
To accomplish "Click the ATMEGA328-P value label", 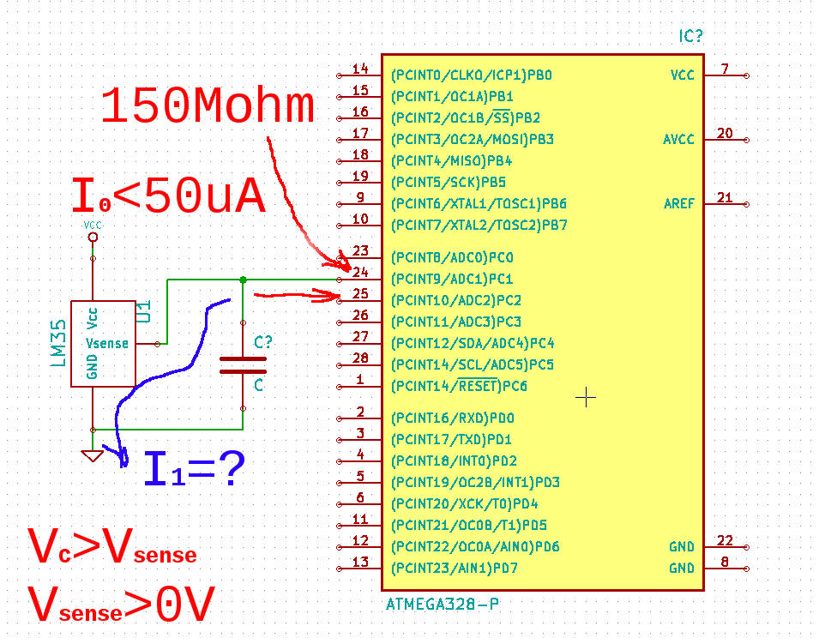I will click(x=443, y=605).
